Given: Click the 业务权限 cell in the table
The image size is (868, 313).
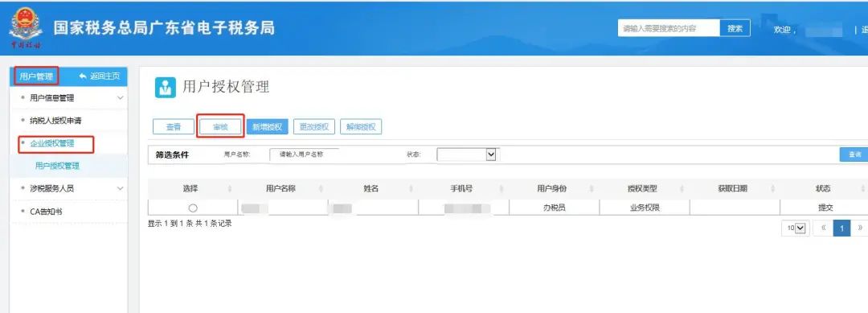Looking at the screenshot, I should click(645, 208).
